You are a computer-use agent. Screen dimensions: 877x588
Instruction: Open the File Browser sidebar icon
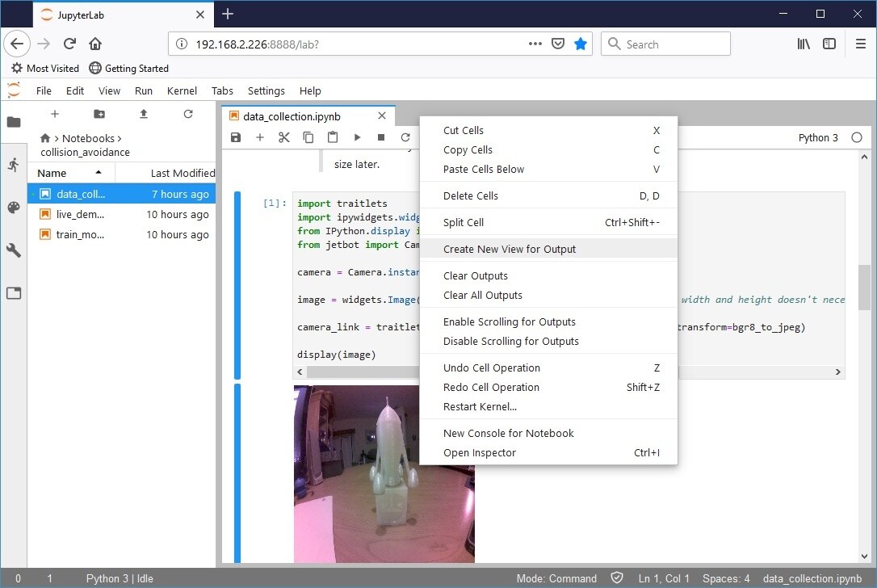(14, 122)
